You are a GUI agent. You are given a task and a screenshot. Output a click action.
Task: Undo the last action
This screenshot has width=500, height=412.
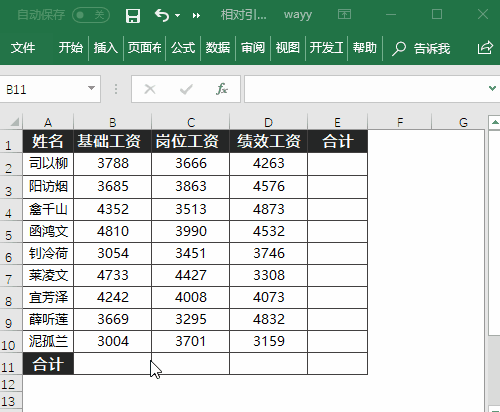(x=162, y=15)
